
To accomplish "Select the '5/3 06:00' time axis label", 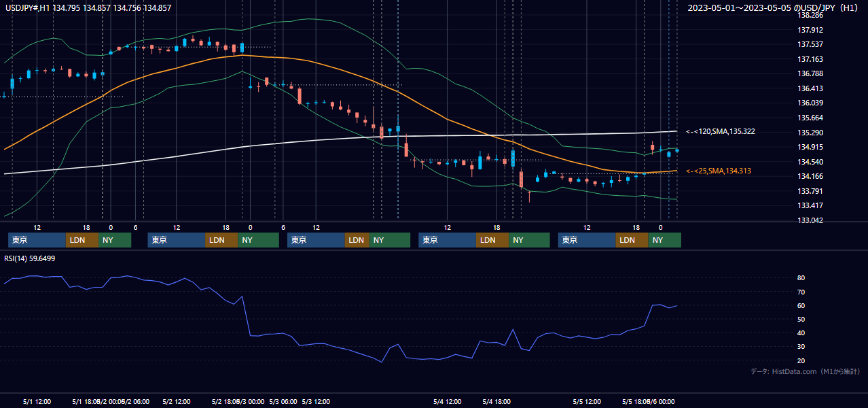I will tap(283, 402).
